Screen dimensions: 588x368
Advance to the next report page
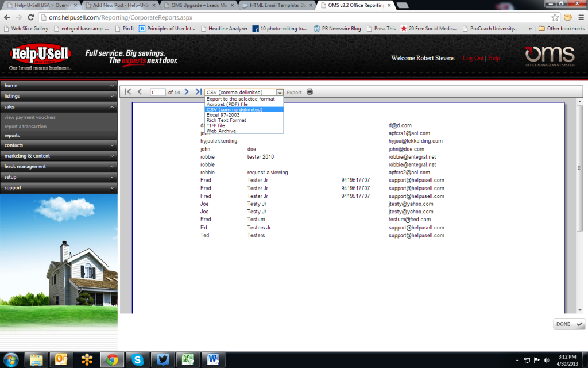(x=187, y=92)
